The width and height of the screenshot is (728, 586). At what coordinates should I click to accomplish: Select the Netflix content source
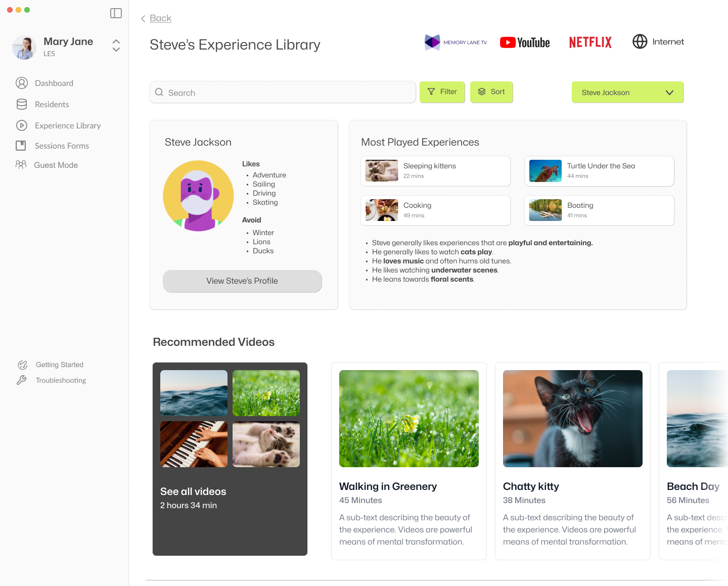pos(590,42)
